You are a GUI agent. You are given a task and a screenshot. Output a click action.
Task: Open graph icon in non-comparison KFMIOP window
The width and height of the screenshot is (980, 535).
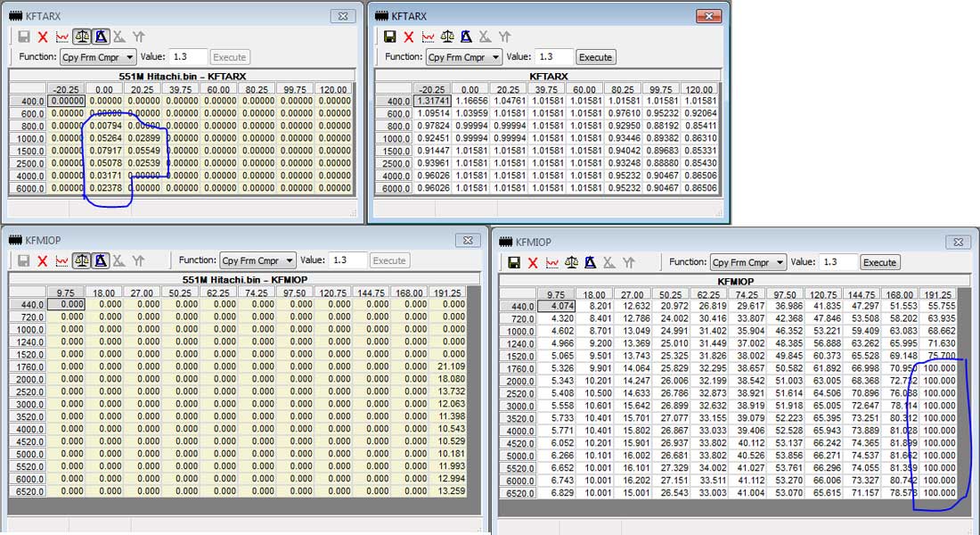(552, 262)
